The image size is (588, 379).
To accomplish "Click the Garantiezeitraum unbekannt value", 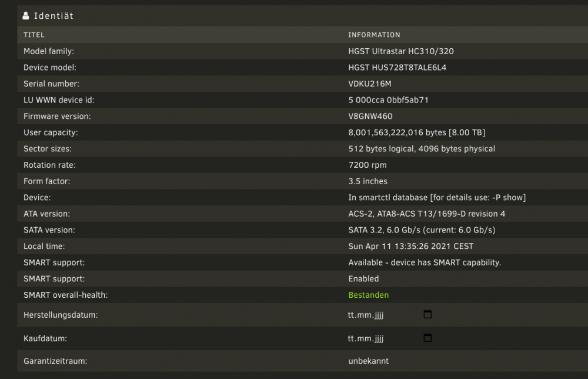I will click(369, 361).
